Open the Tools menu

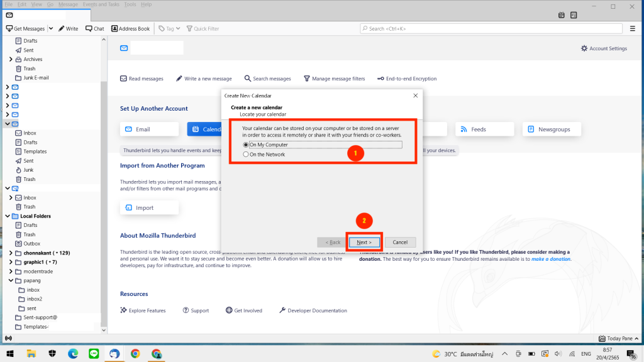pos(130,4)
